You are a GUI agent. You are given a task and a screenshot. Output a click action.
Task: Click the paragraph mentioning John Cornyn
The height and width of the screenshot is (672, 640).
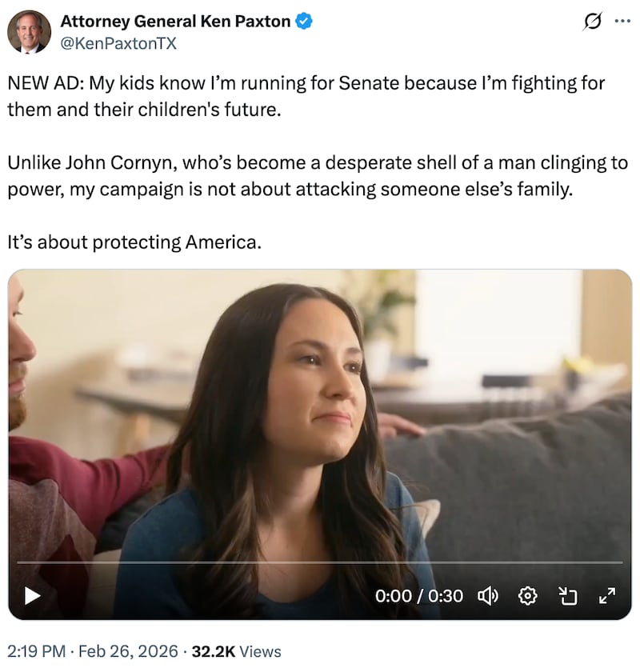point(317,177)
